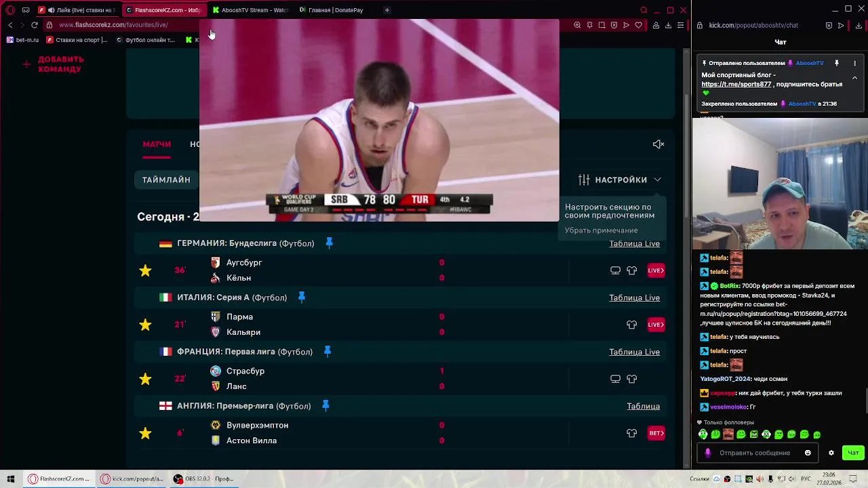The image size is (868, 488).
Task: Dismiss the tip via Убрать примечание
Action: pyautogui.click(x=601, y=230)
